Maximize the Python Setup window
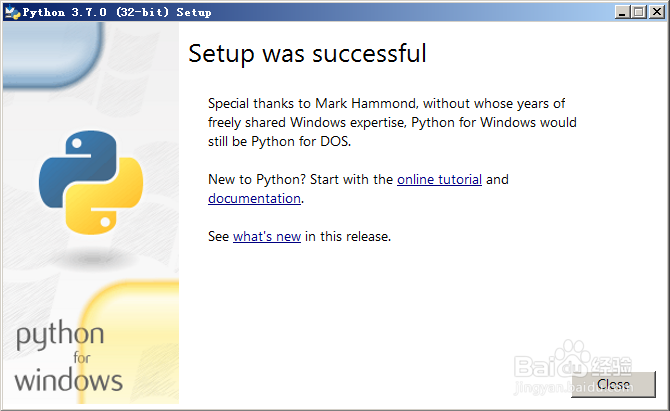 click(x=640, y=11)
